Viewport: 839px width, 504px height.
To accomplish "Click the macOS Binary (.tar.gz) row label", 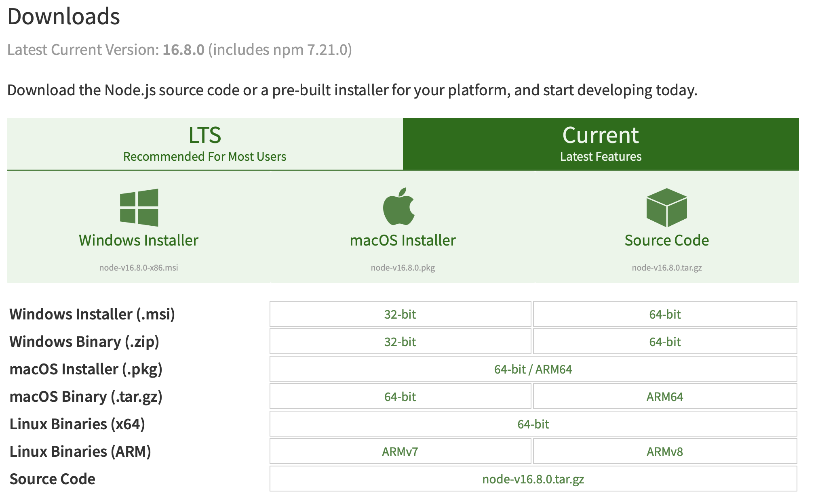I will pyautogui.click(x=86, y=397).
